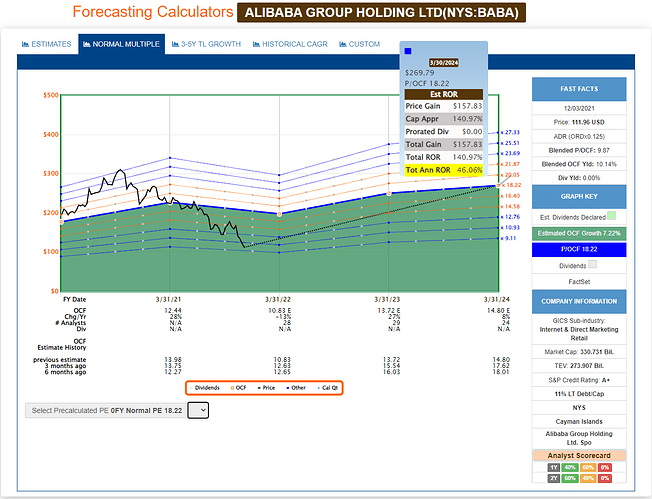Viewport: 652px width, 499px height.
Task: Toggle Dividends series in chart legend
Action: [205, 388]
